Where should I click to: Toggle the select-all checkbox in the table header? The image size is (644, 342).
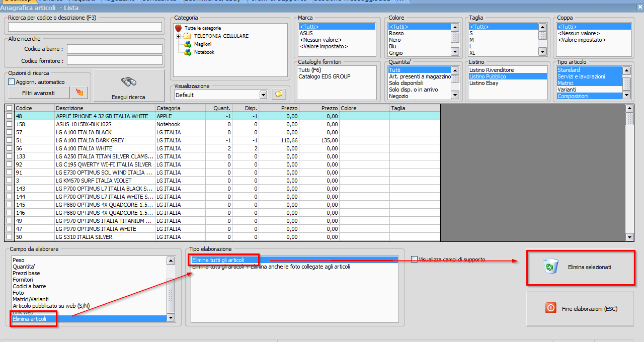click(x=9, y=108)
